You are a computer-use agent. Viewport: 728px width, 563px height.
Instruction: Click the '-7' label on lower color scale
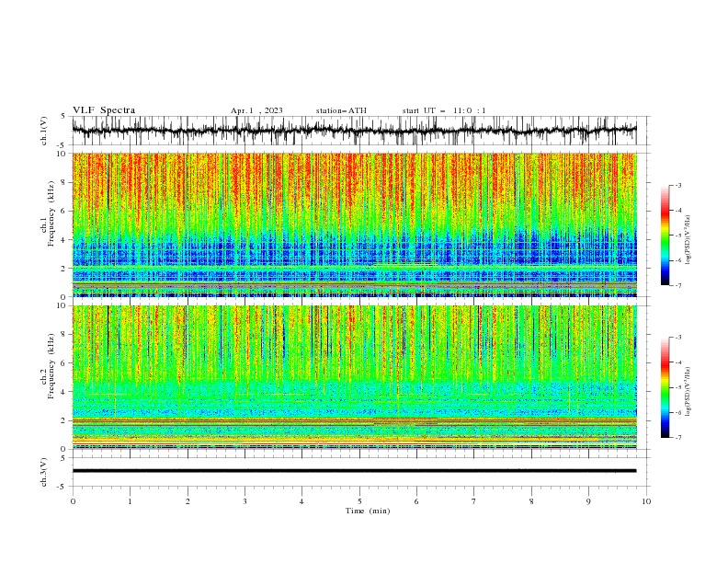tap(677, 438)
